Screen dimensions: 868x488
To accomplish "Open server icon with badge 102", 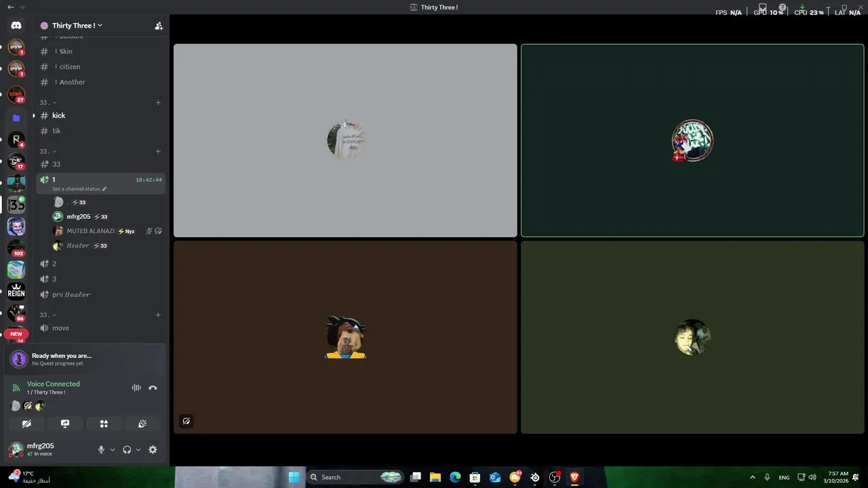I will point(16,248).
